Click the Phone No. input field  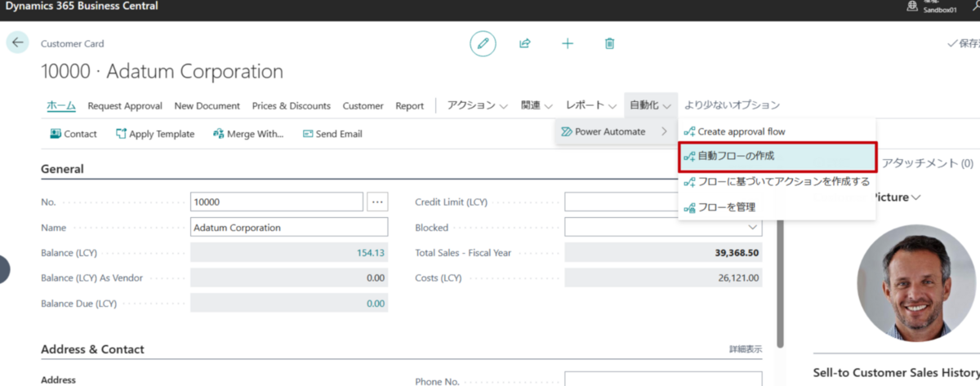click(x=664, y=380)
